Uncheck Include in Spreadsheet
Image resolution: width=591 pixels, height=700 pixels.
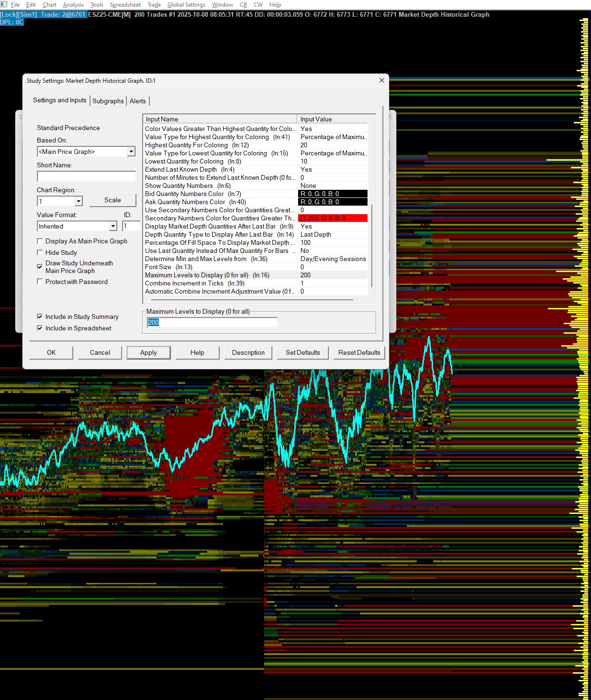(40, 328)
